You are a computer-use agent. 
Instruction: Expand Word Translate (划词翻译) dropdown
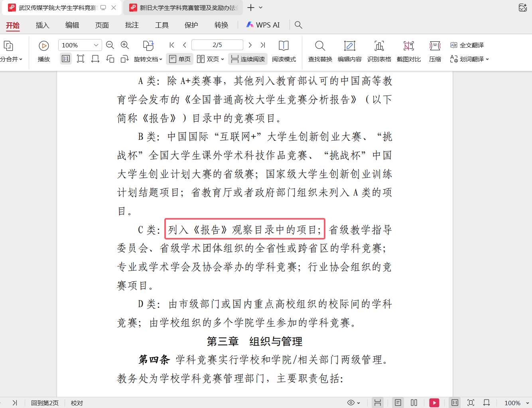click(487, 59)
